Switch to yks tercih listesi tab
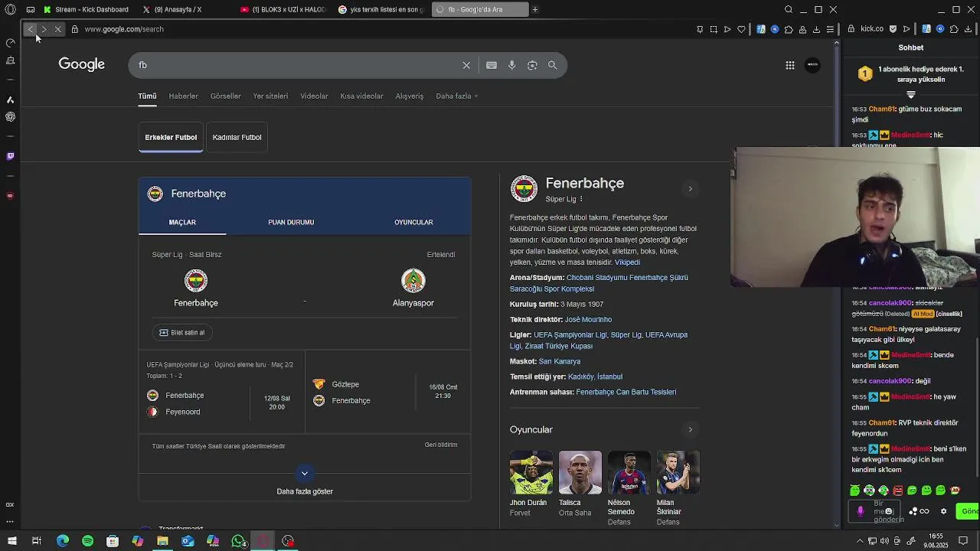The image size is (980, 551). pyautogui.click(x=381, y=9)
